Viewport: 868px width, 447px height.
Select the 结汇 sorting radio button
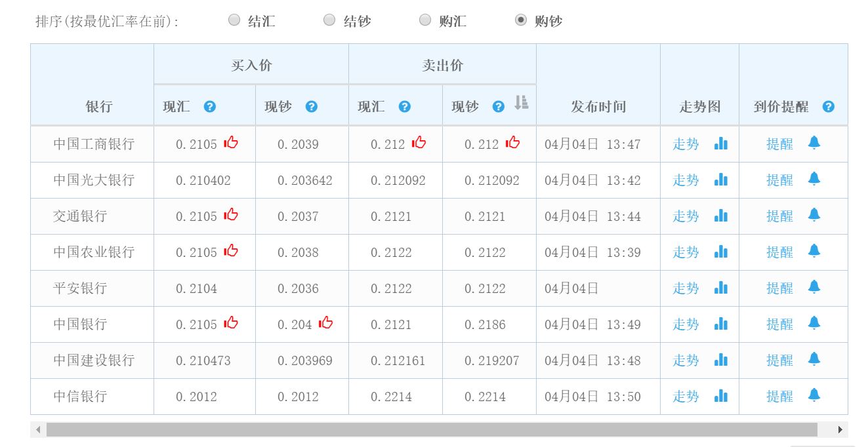click(234, 20)
